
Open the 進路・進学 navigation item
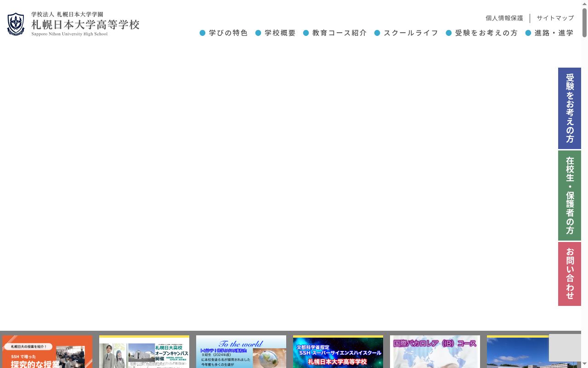(x=549, y=33)
